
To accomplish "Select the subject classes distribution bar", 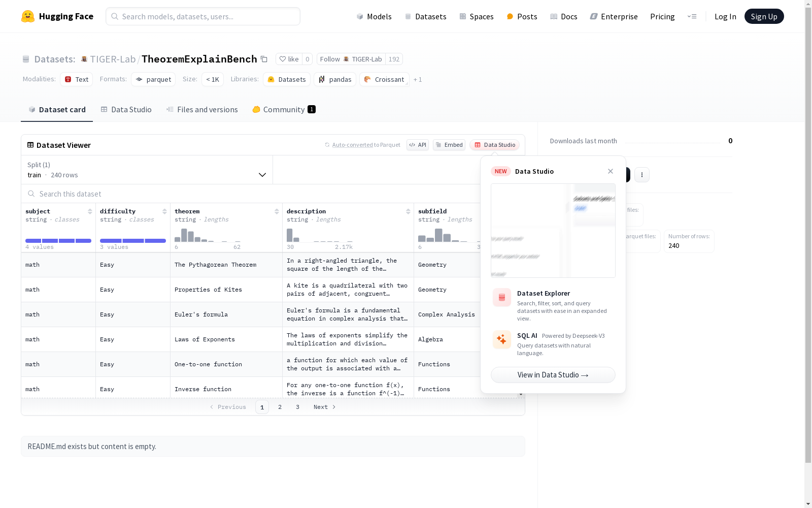I will [58, 240].
